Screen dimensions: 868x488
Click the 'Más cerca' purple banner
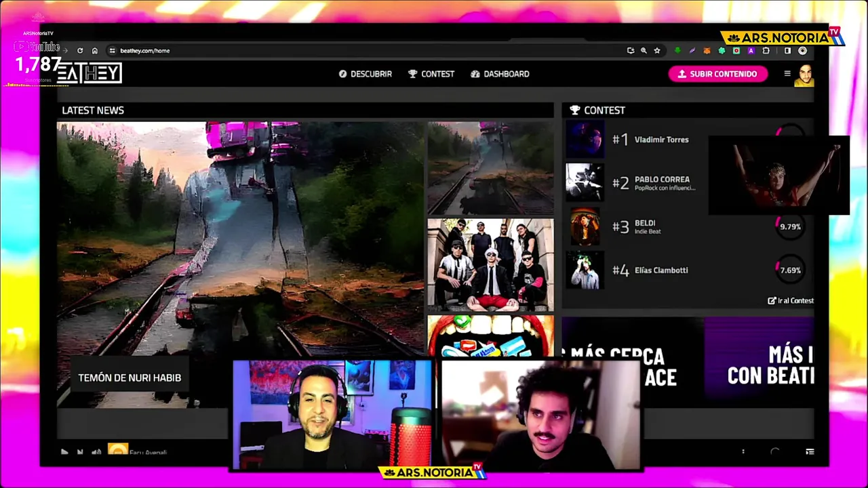tap(633, 363)
